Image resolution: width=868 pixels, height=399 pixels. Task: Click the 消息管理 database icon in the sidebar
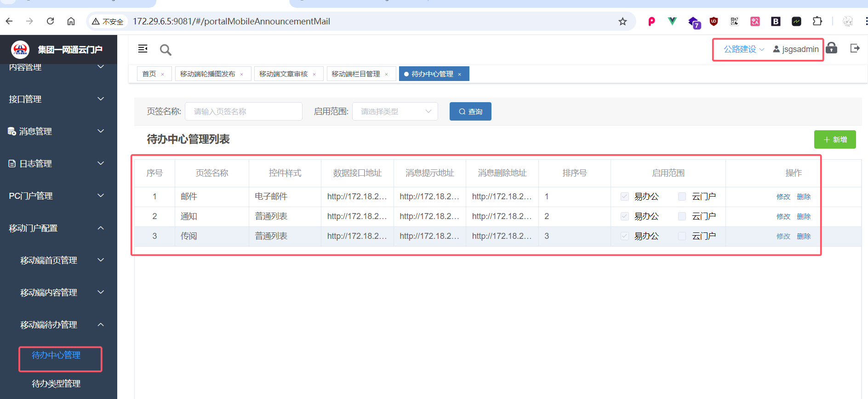(x=12, y=131)
